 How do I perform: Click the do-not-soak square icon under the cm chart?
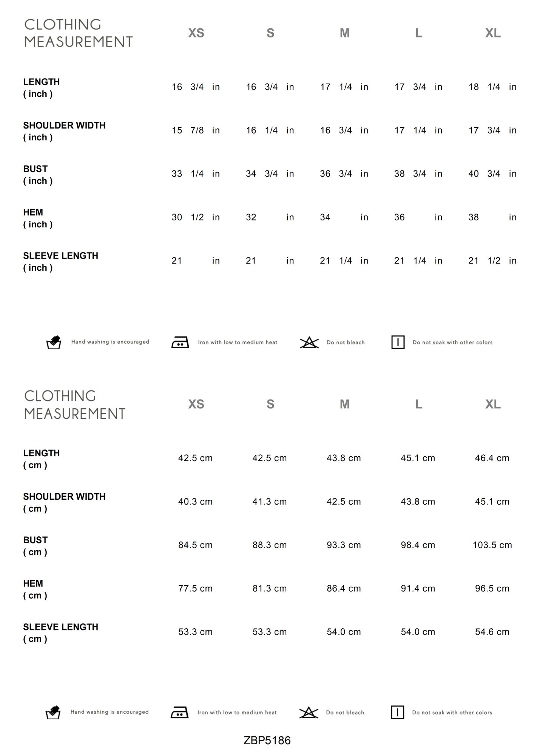tap(397, 712)
